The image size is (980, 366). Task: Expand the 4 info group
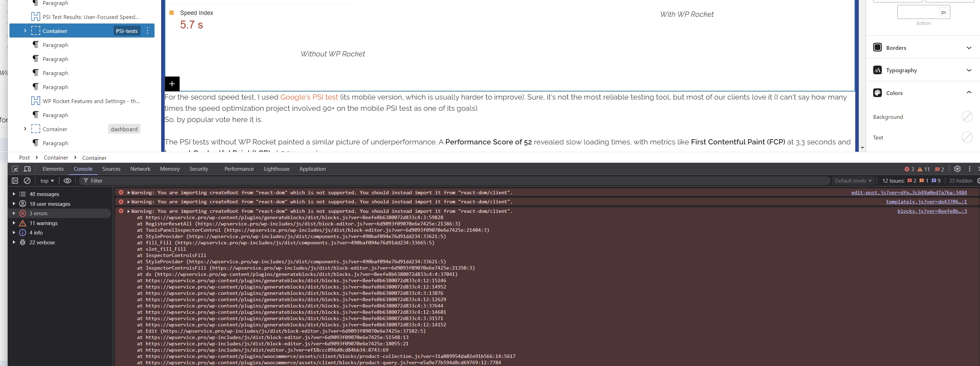tap(14, 232)
